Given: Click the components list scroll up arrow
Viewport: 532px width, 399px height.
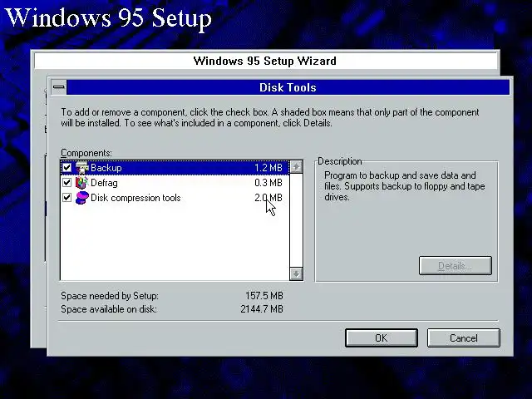Looking at the screenshot, I should [297, 167].
